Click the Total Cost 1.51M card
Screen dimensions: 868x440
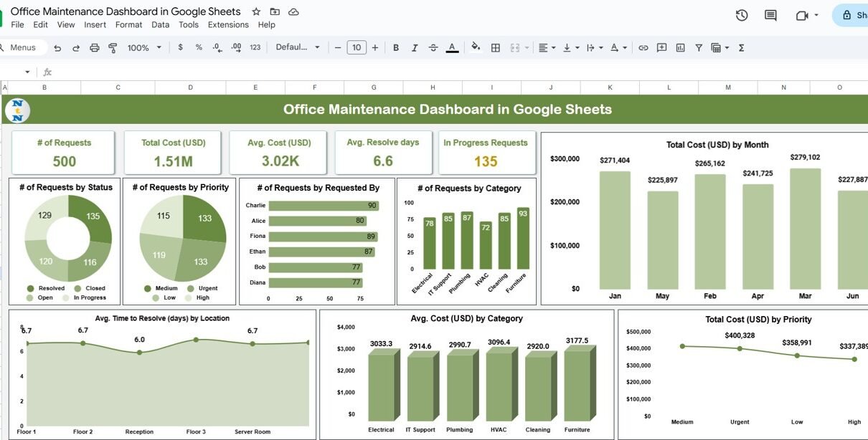click(x=173, y=152)
